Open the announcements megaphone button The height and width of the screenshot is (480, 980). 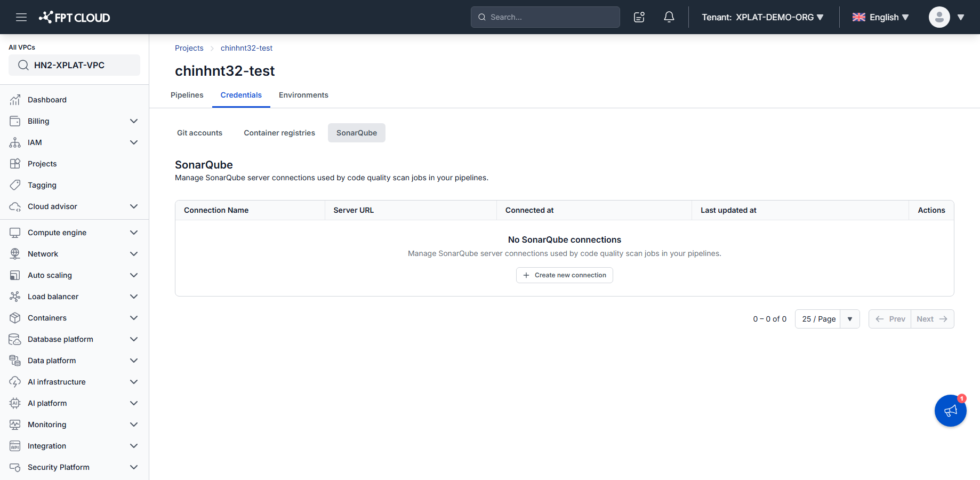951,411
